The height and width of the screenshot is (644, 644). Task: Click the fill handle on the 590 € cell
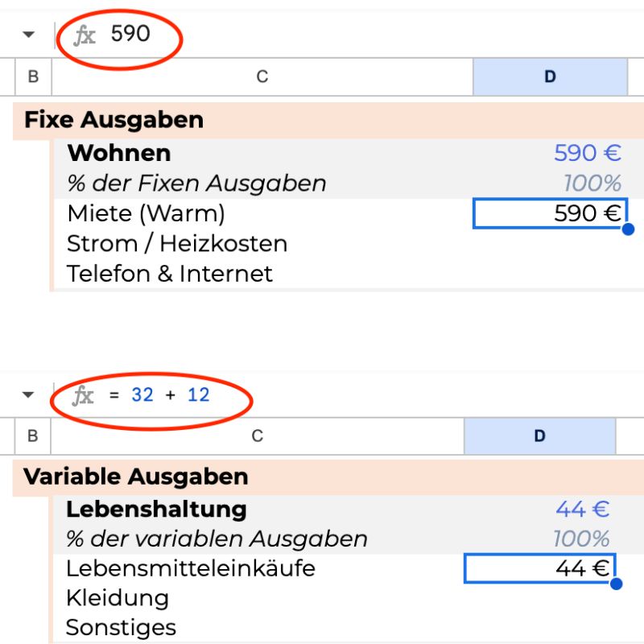point(628,229)
